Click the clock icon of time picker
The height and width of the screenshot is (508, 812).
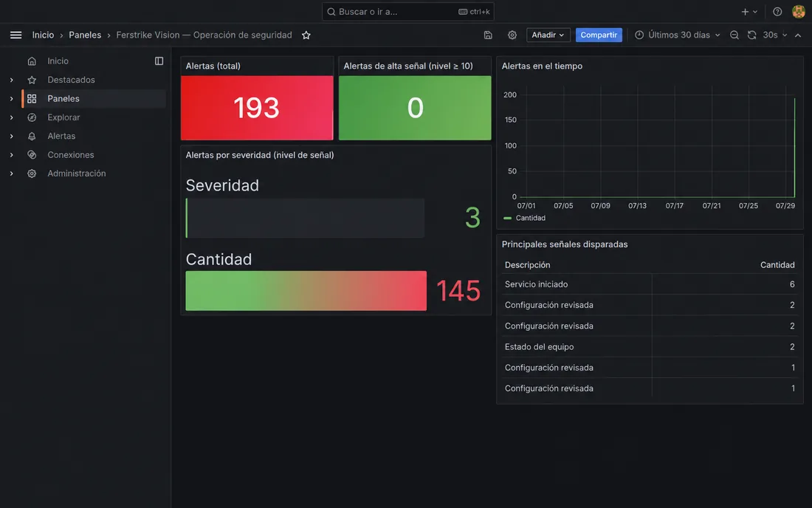point(639,35)
